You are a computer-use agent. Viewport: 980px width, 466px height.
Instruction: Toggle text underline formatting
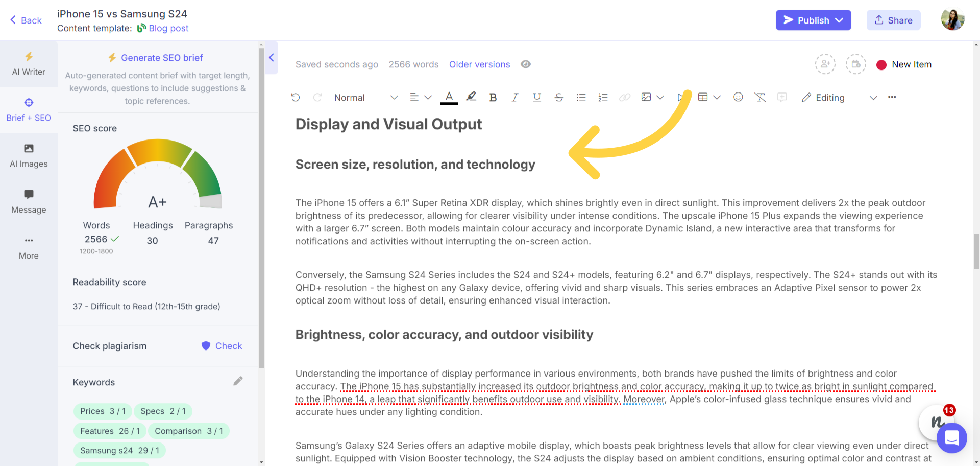click(x=536, y=97)
